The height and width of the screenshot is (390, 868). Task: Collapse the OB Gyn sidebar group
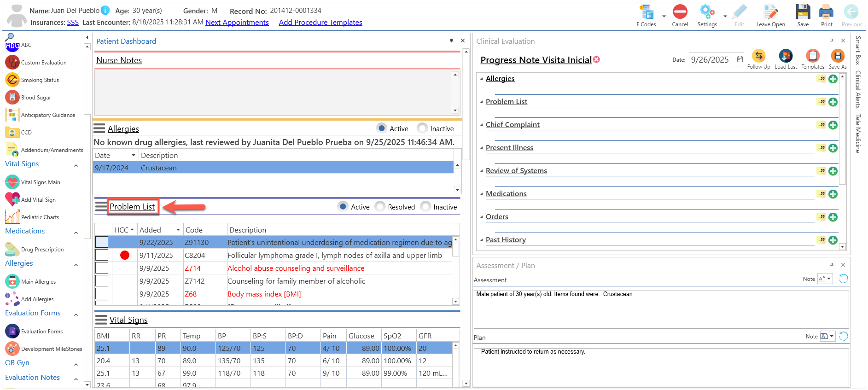[x=76, y=364]
